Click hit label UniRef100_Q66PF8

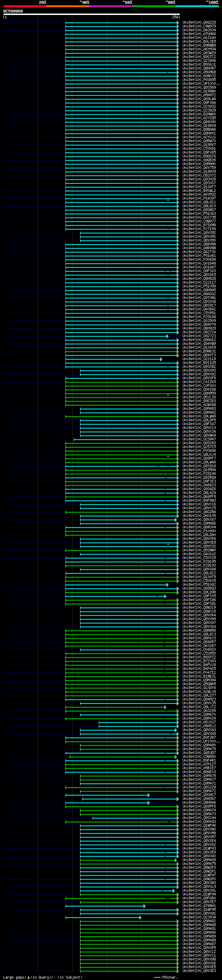pyautogui.click(x=199, y=496)
